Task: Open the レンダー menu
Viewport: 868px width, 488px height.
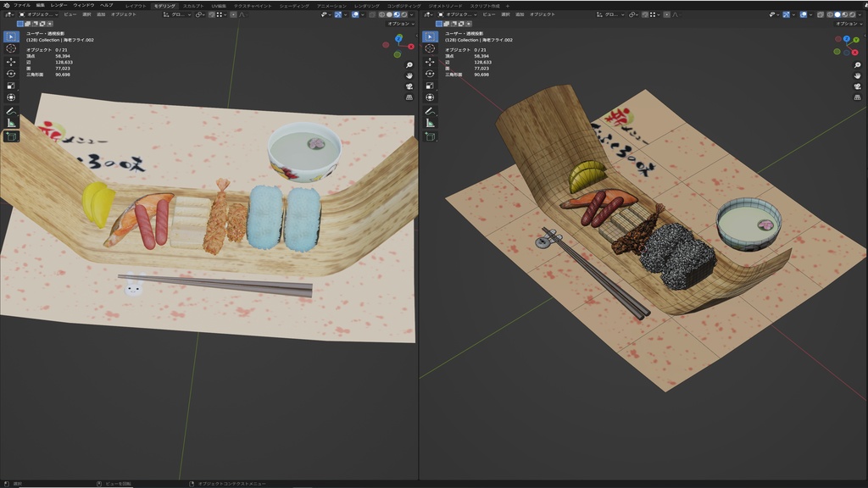Action: click(x=58, y=5)
